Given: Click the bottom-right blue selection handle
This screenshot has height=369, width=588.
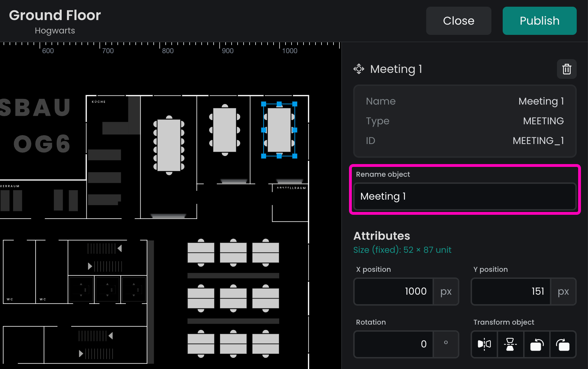Looking at the screenshot, I should tap(295, 156).
